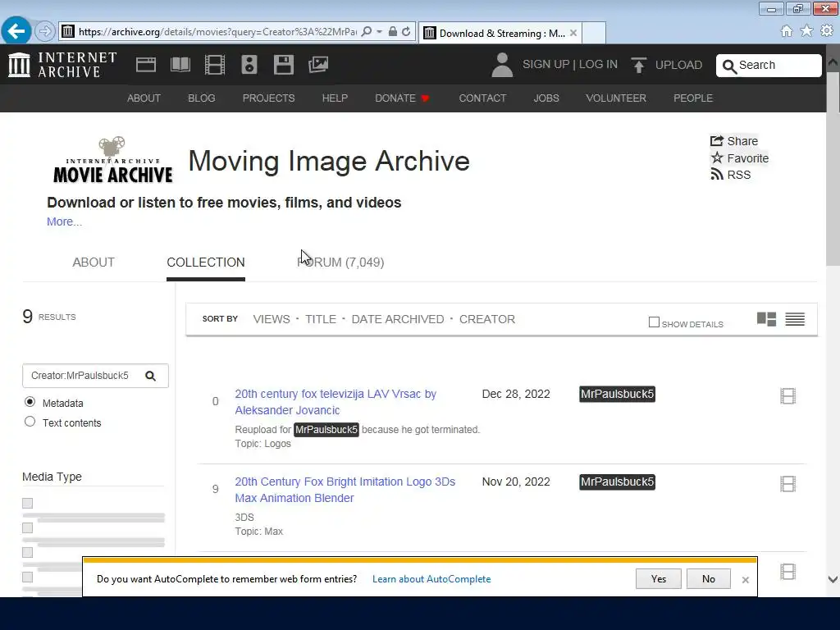Open the PEOPLE menu item

click(692, 98)
